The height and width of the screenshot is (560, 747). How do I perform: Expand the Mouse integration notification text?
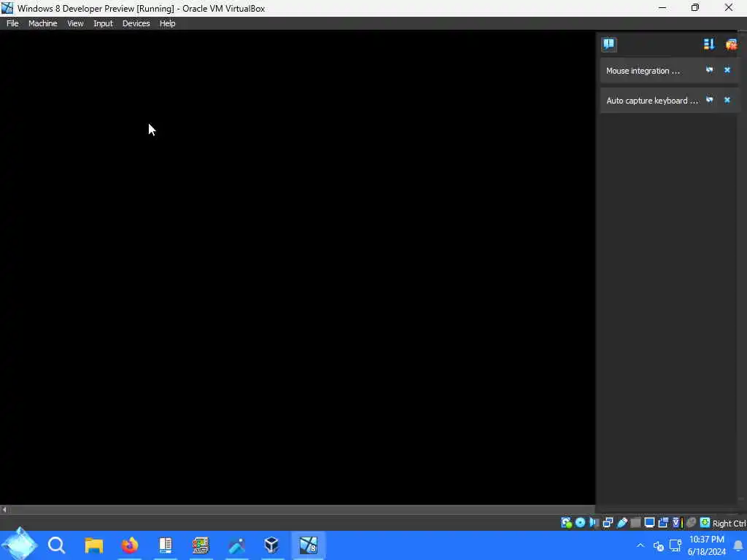643,71
